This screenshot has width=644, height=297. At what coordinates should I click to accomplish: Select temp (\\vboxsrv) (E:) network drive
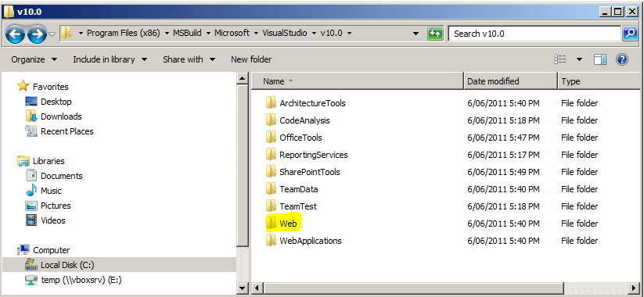click(x=73, y=280)
